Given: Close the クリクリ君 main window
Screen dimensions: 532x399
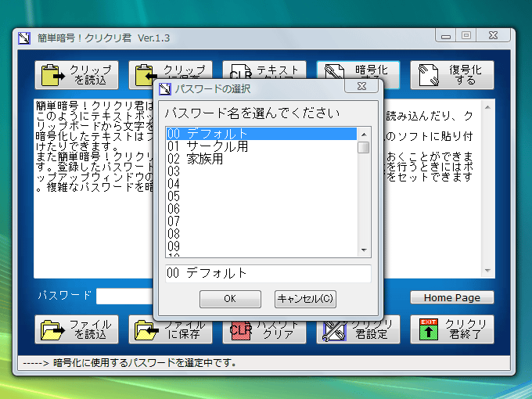Looking at the screenshot, I should tap(493, 35).
